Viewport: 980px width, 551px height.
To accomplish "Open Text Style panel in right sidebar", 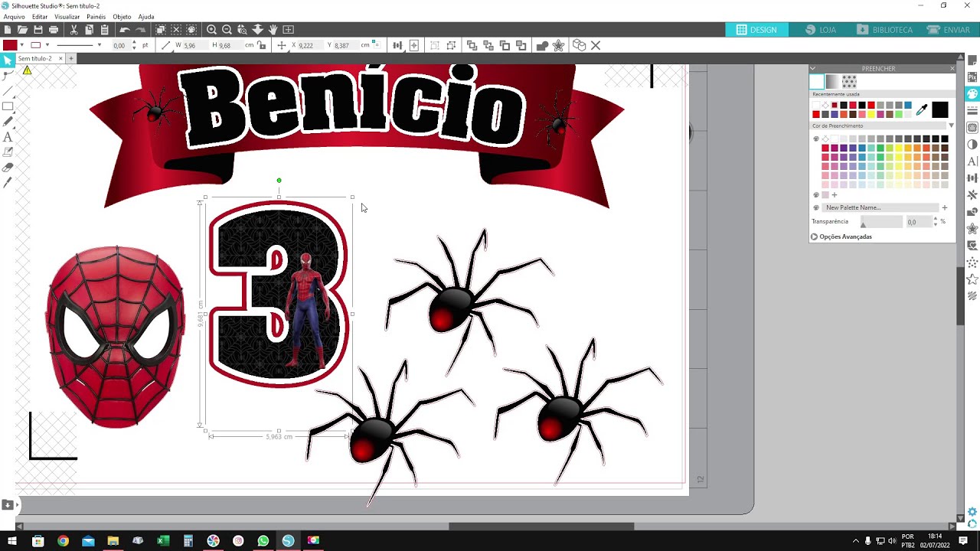I will pyautogui.click(x=972, y=161).
